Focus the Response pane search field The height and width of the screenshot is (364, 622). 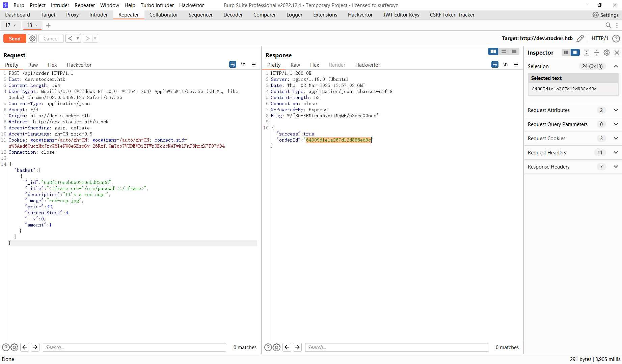(397, 347)
